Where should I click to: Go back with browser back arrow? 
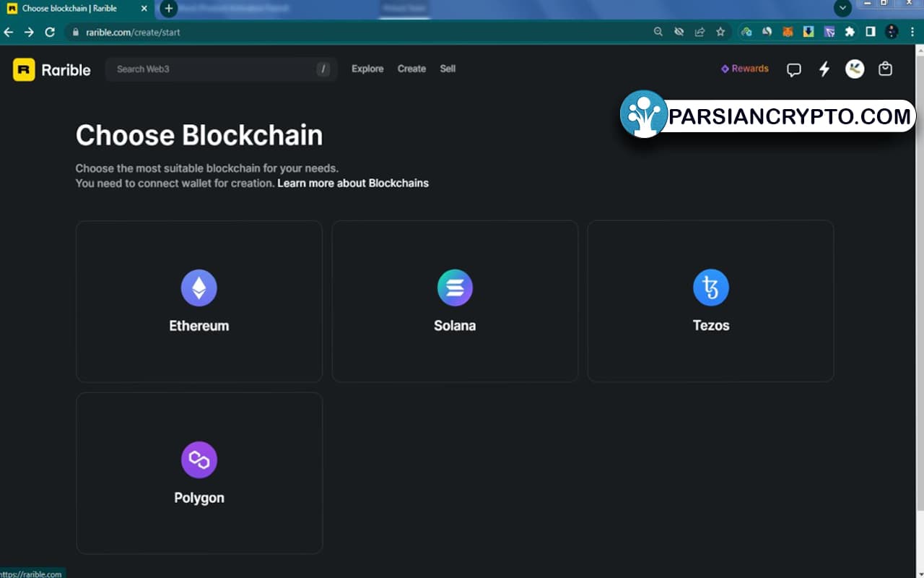[x=9, y=32]
